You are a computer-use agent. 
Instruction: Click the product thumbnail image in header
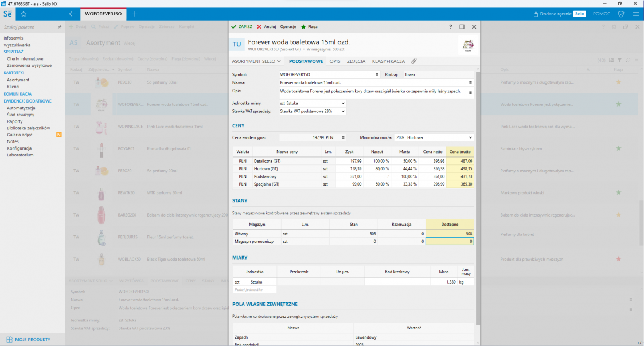[468, 46]
